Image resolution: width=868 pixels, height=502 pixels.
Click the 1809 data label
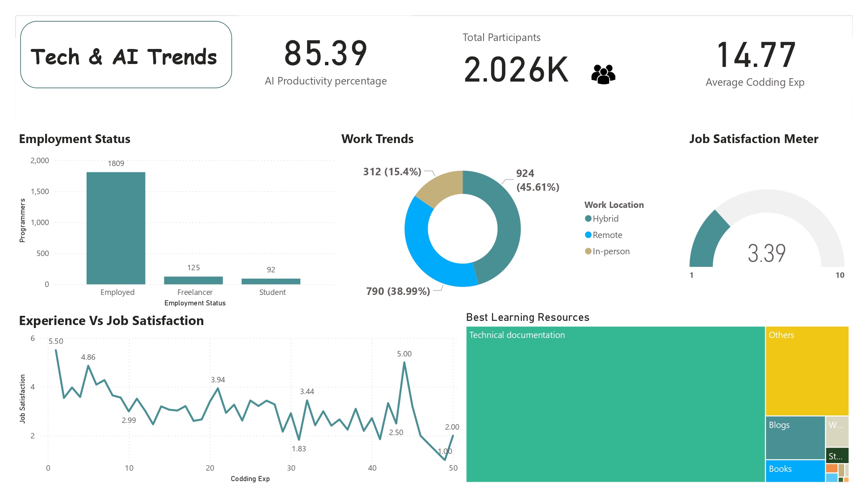pos(116,164)
